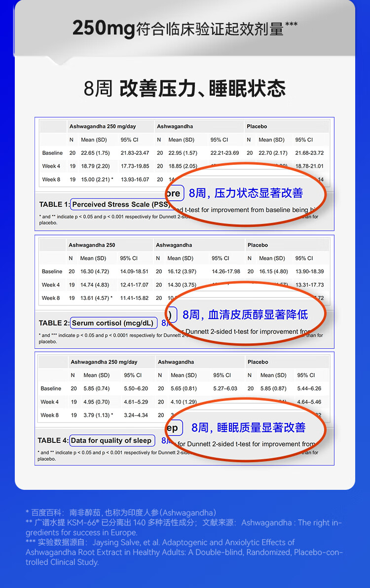Click the cell '3.24–4.34'
370x588 pixels.
(x=136, y=415)
